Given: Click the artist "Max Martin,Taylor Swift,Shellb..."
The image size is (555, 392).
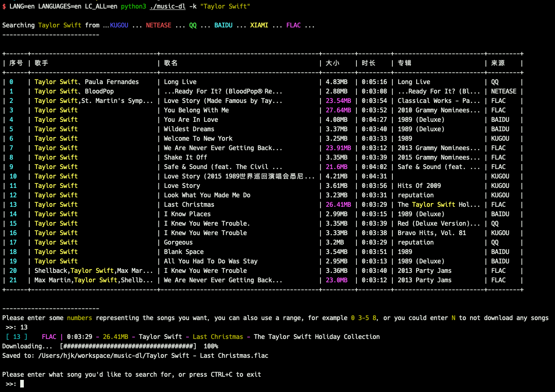Looking at the screenshot, I should [94, 280].
